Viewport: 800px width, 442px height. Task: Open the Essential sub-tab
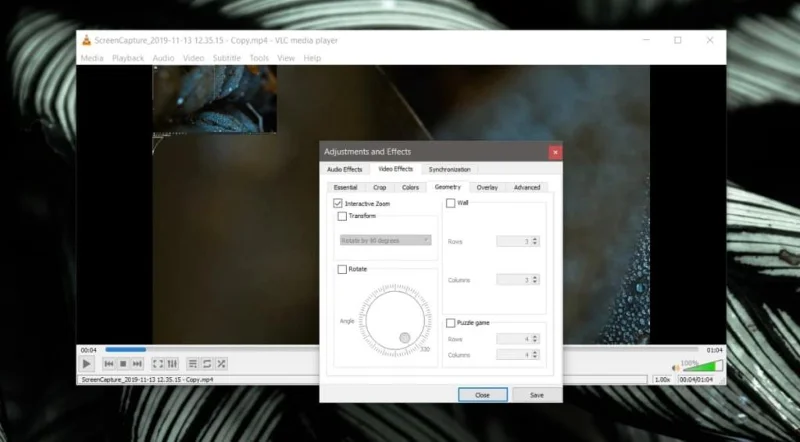coord(345,188)
